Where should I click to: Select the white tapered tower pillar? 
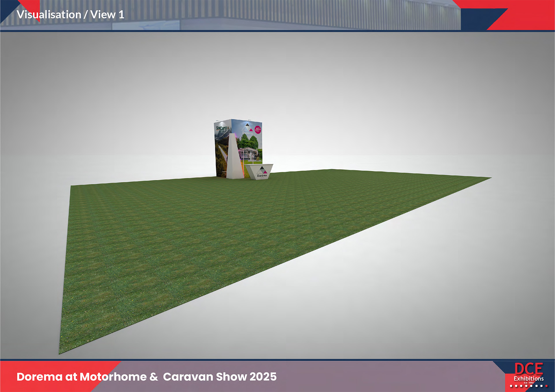(234, 159)
